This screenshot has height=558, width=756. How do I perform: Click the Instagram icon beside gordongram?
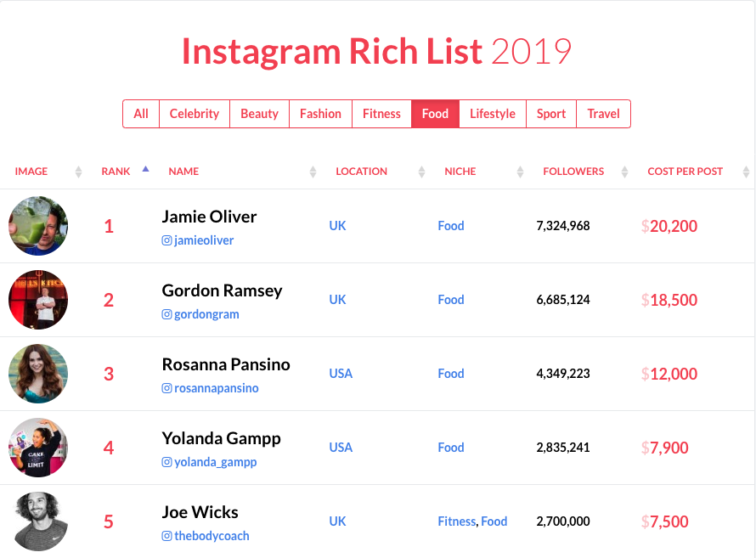click(166, 314)
